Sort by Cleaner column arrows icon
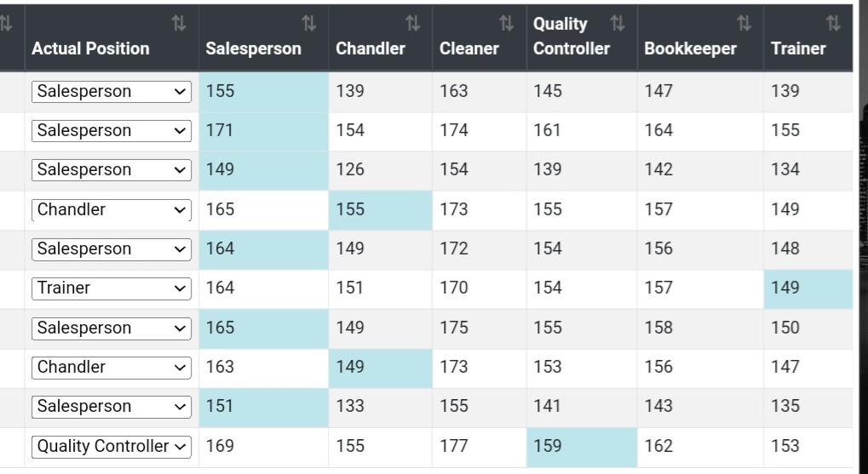868x474 pixels. (506, 24)
